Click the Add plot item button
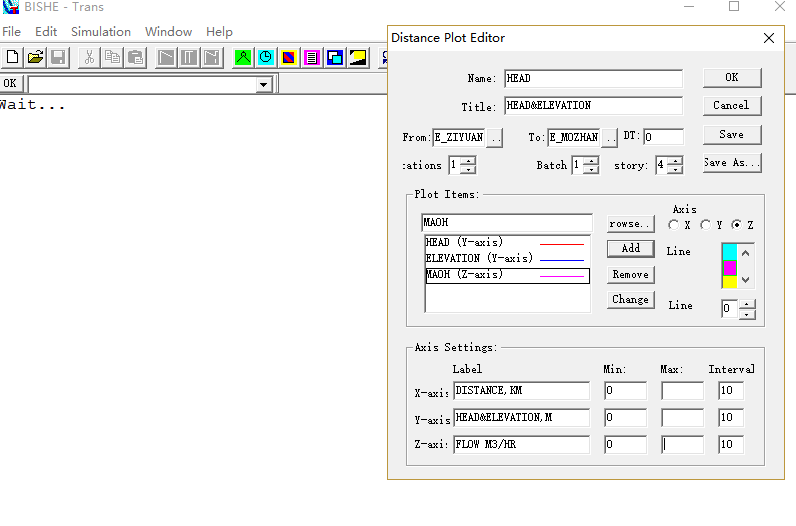 630,249
